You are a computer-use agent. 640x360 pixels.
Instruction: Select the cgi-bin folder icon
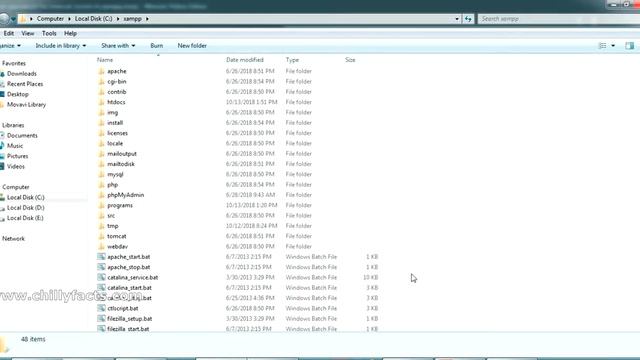(102, 81)
